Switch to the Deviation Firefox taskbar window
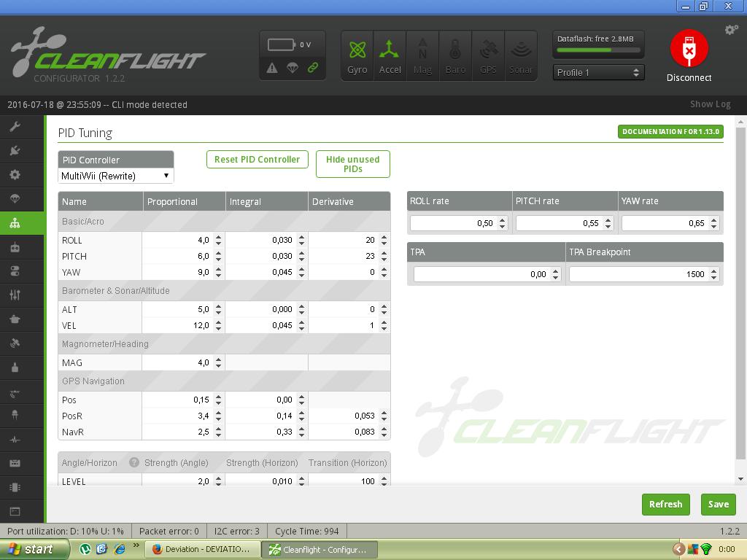The image size is (747, 560). tap(201, 550)
